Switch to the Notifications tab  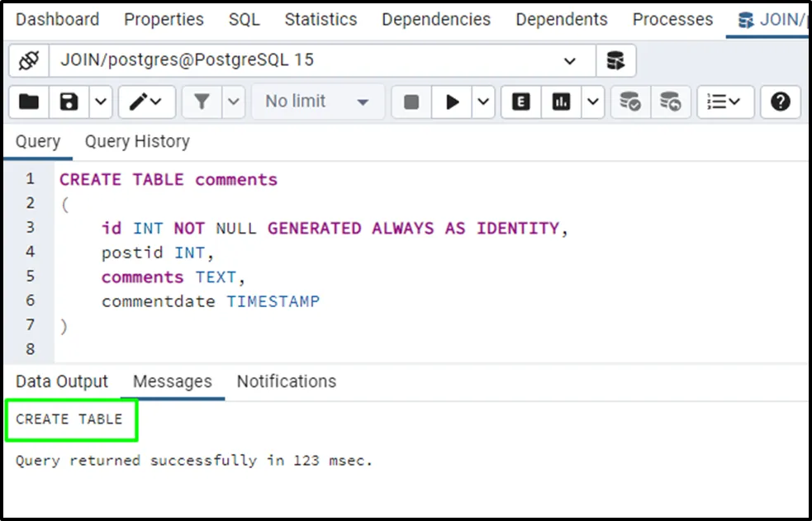click(x=287, y=381)
